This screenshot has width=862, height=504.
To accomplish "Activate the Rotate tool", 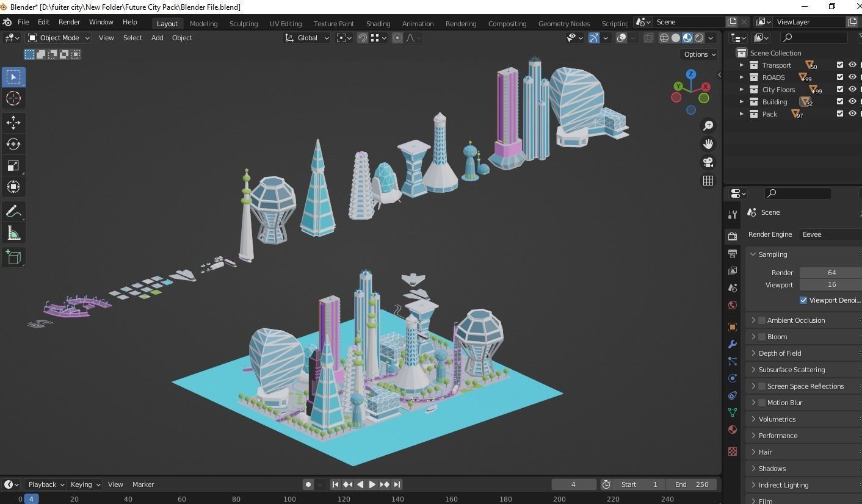I will 13,144.
